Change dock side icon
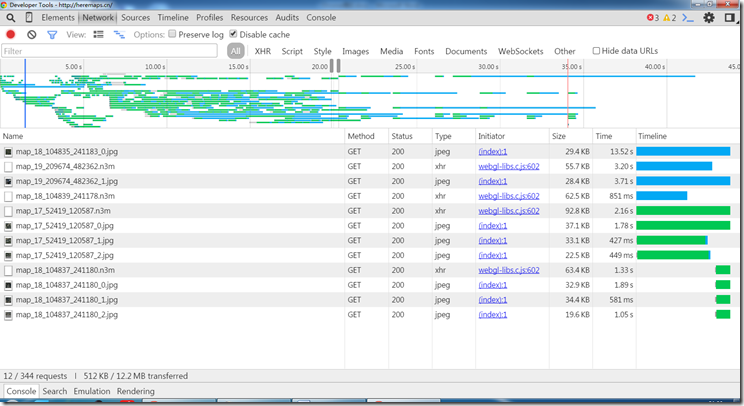The height and width of the screenshot is (406, 744). click(x=730, y=18)
